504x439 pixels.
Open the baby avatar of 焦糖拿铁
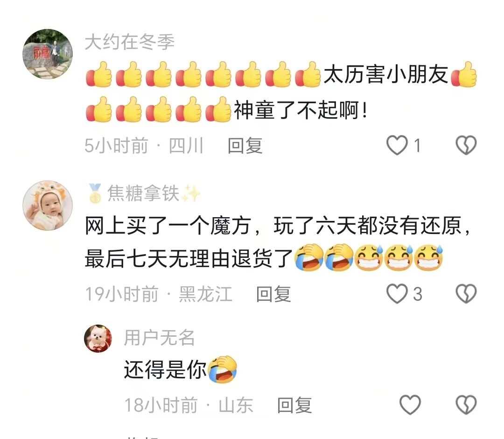[48, 205]
